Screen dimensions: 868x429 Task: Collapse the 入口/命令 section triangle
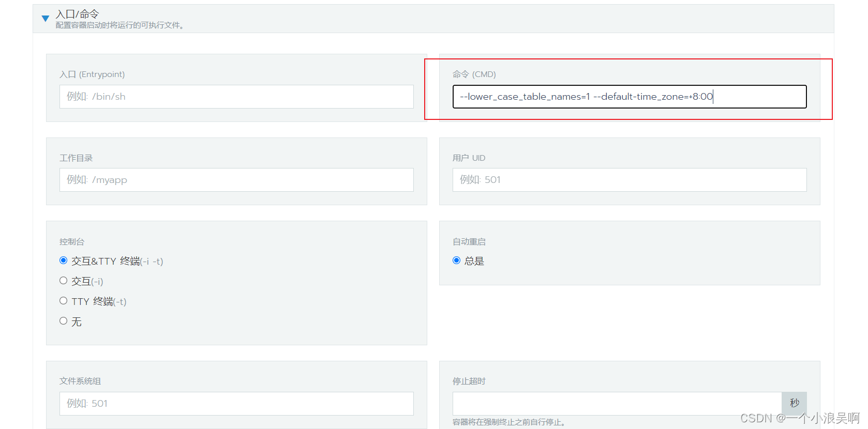click(x=46, y=19)
